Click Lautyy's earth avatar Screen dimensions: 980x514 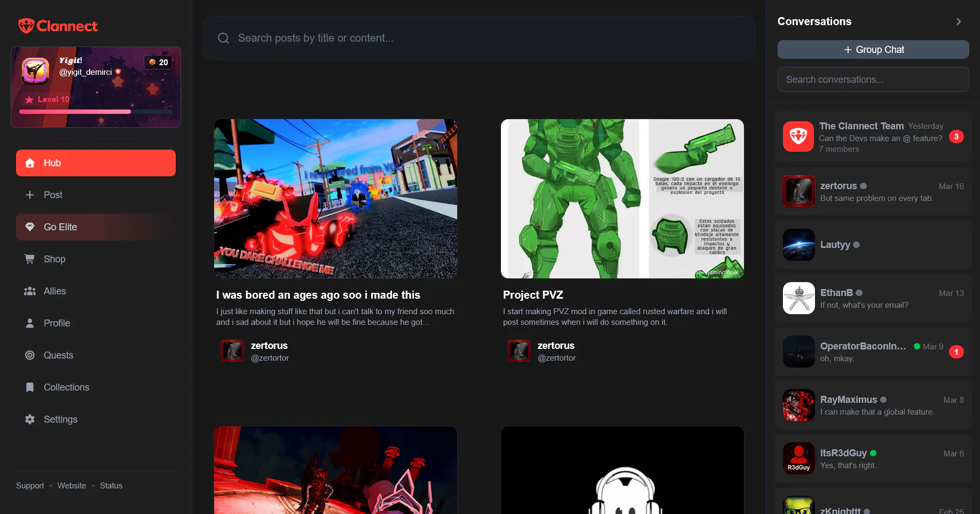[x=798, y=245]
